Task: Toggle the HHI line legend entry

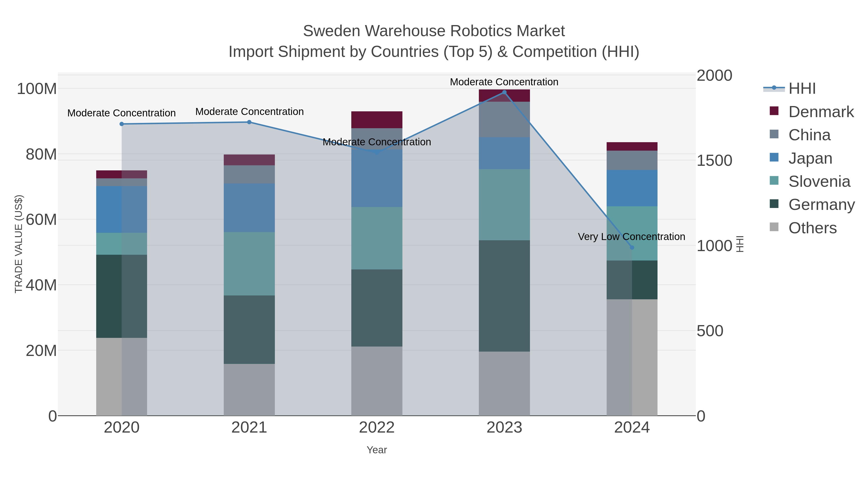Action: [x=789, y=89]
